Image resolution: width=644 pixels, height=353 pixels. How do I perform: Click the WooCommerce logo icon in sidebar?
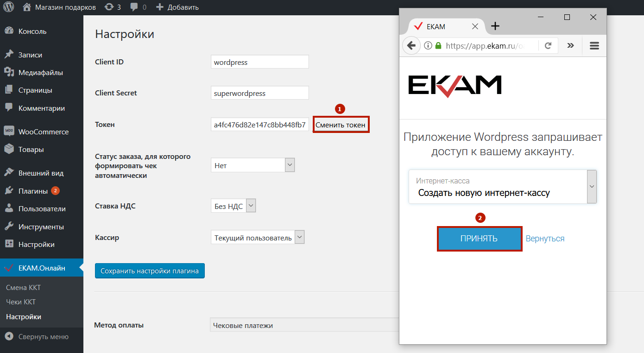(x=9, y=132)
